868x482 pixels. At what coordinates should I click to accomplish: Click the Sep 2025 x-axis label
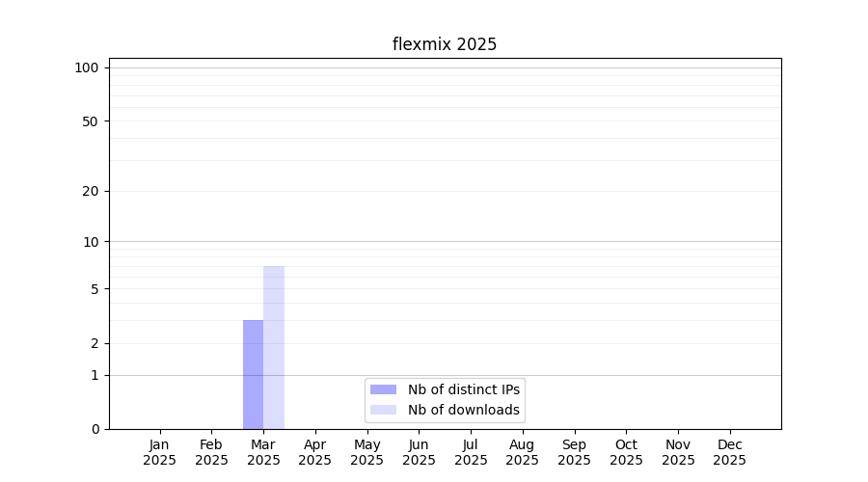[x=574, y=452]
